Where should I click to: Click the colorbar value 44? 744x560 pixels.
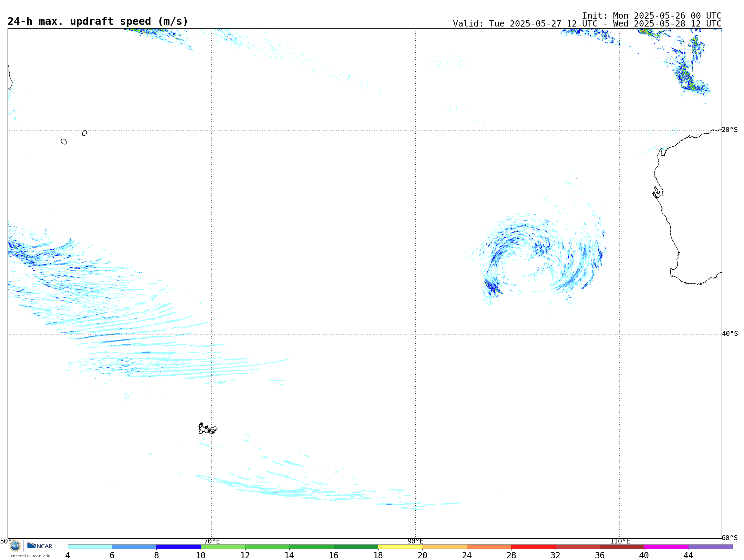(x=688, y=555)
